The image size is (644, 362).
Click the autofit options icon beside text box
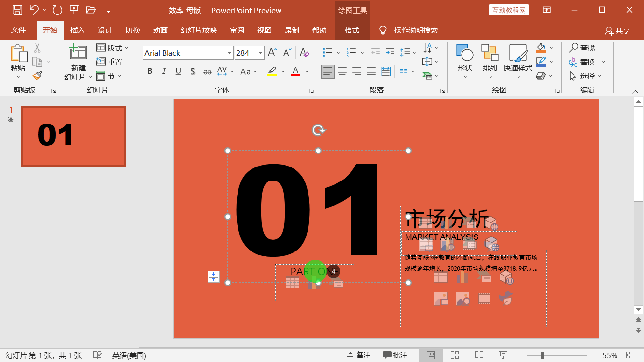213,277
